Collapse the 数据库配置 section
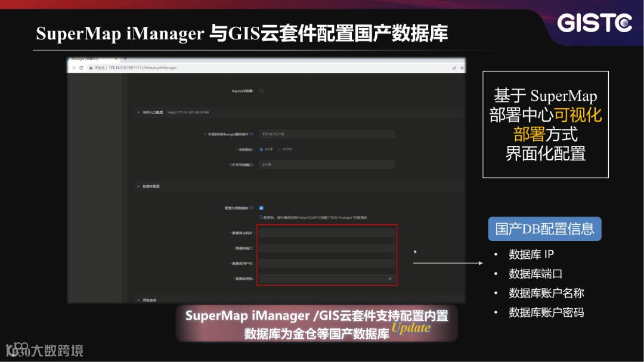 coord(138,186)
